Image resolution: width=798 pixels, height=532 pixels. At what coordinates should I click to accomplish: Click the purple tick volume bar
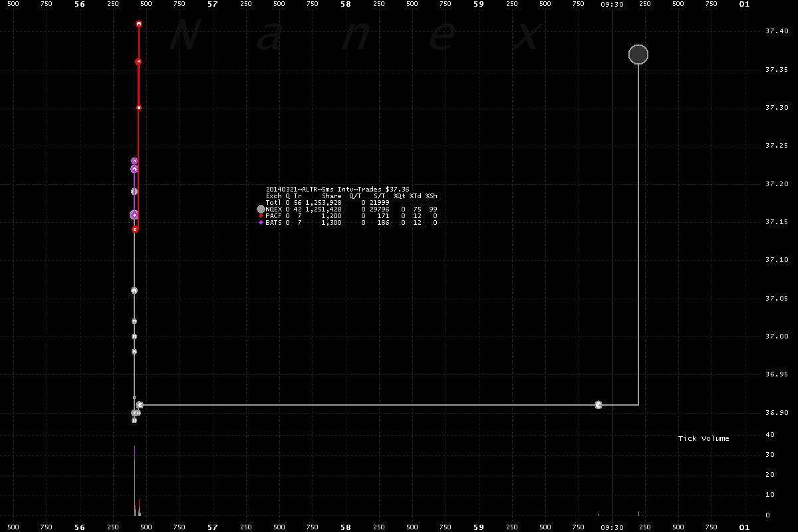(135, 454)
